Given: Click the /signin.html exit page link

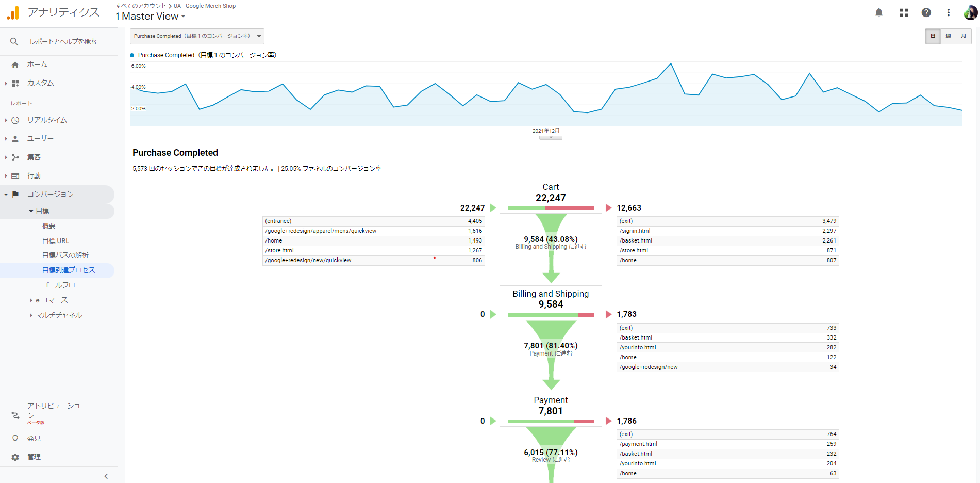Looking at the screenshot, I should click(x=635, y=231).
